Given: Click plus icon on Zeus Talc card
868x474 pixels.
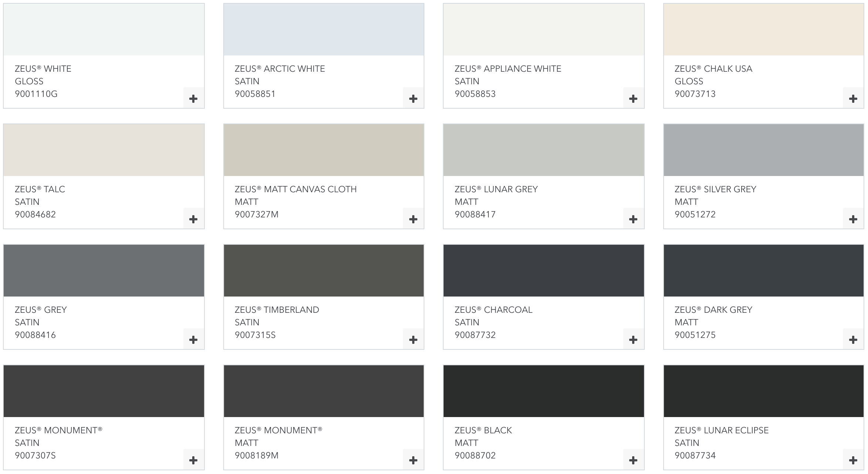Looking at the screenshot, I should 193,219.
